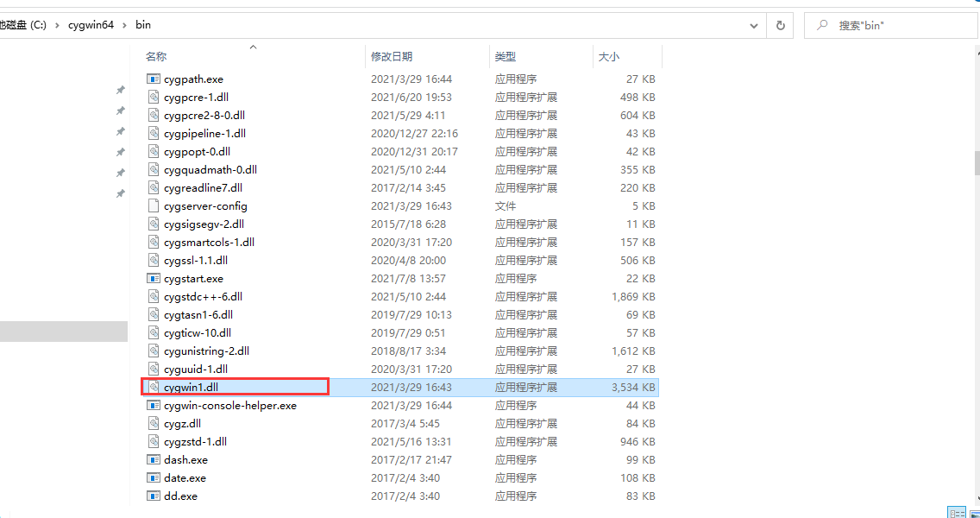Click the 文件 type of cygserver-config
Image resolution: width=980 pixels, height=518 pixels.
[506, 206]
